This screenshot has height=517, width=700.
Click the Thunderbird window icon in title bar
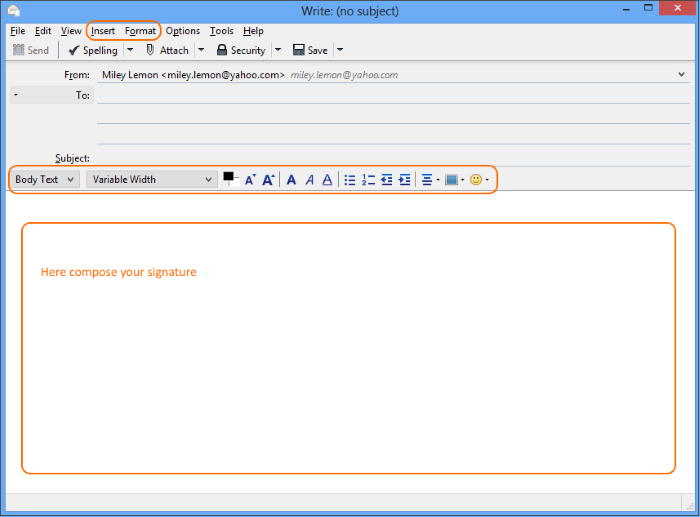tap(13, 10)
